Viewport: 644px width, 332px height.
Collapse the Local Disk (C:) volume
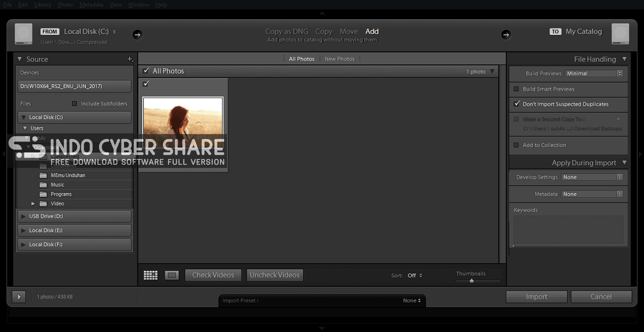click(x=23, y=117)
